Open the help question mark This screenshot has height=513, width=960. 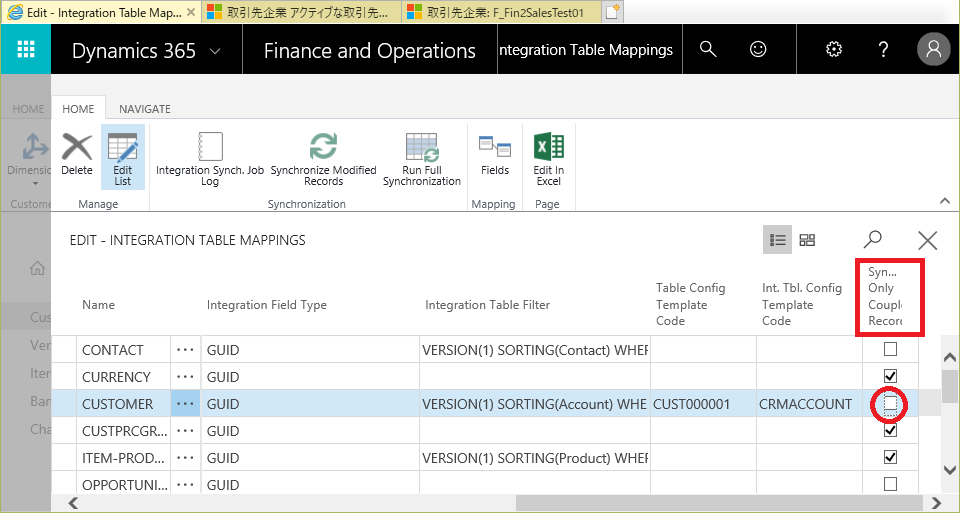coord(883,50)
